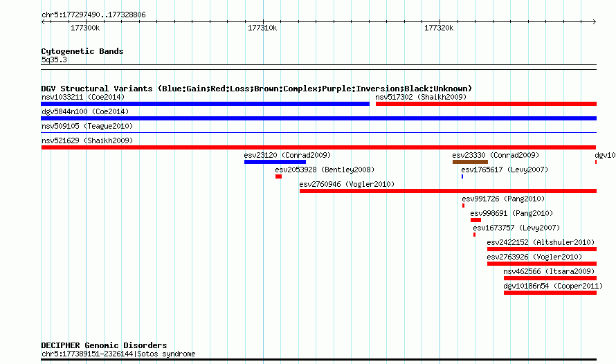Image resolution: width=616 pixels, height=364 pixels.
Task: Click the tiny red esv1673757 marker
Action: 475,235
